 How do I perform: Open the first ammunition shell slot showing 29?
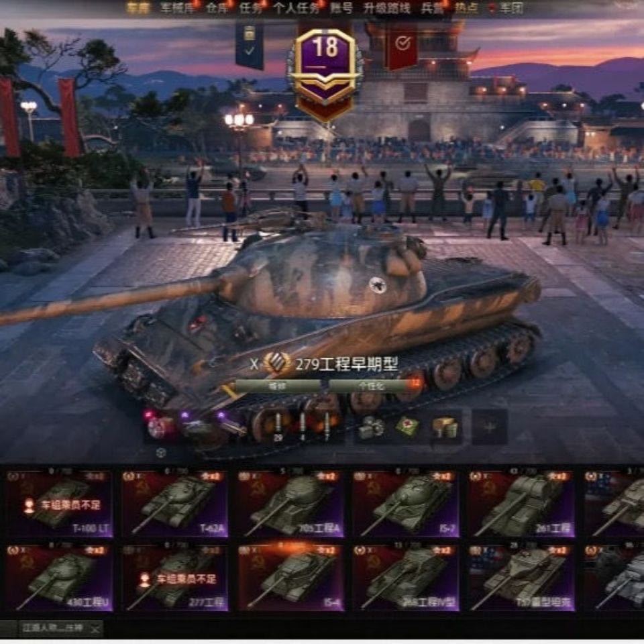point(278,427)
